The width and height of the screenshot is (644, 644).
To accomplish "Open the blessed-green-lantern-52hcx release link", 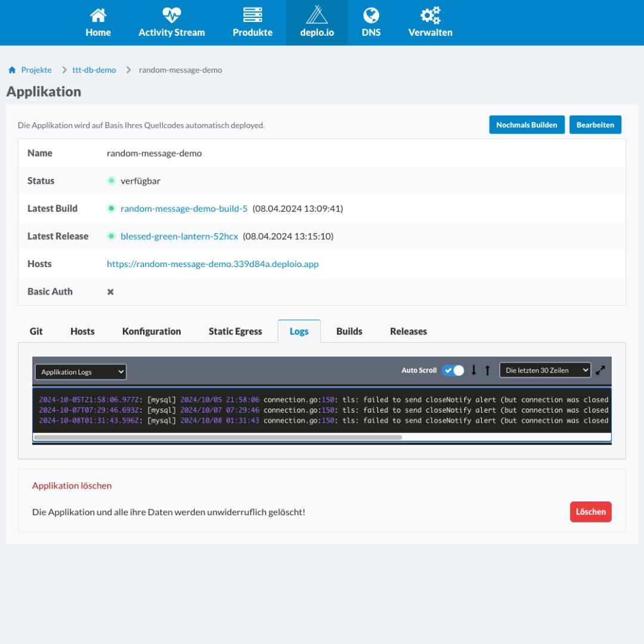I will pyautogui.click(x=179, y=236).
